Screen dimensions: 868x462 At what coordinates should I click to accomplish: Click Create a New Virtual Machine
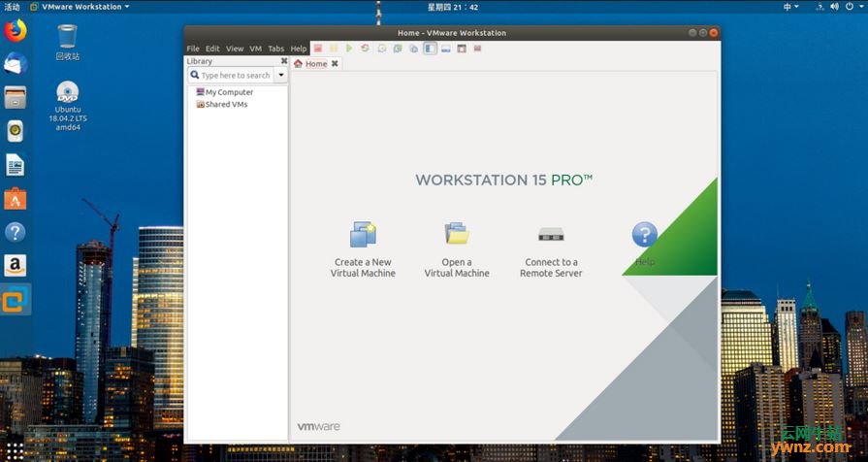(363, 249)
